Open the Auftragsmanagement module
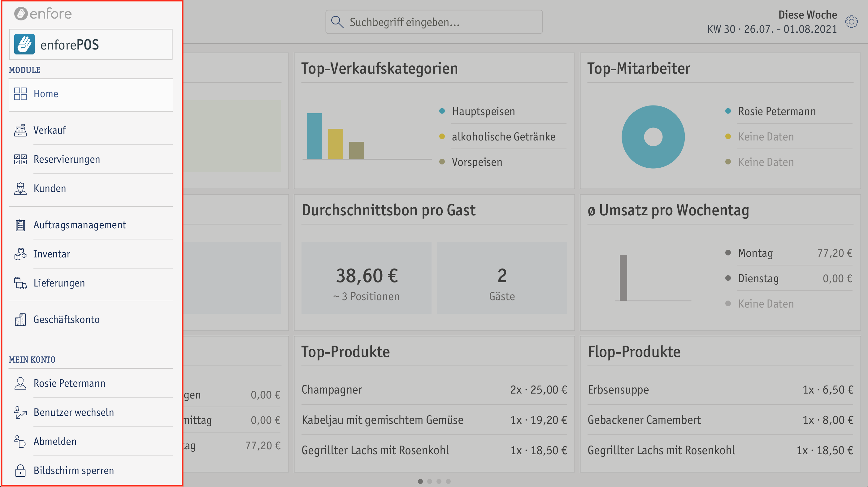This screenshot has width=868, height=487. click(91, 225)
